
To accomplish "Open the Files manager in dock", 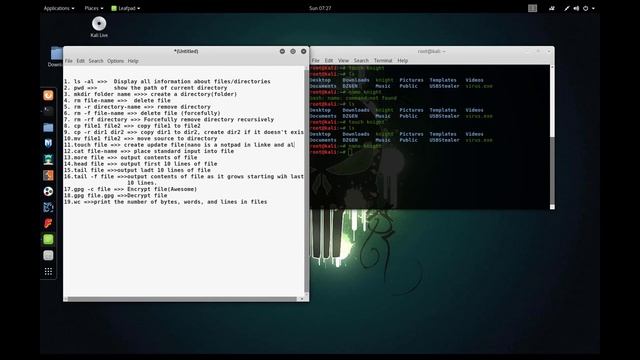I will pyautogui.click(x=48, y=127).
